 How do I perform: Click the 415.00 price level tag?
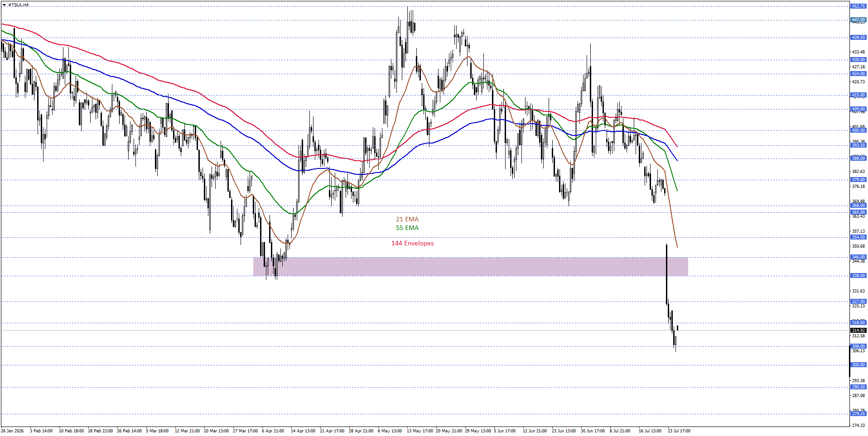tap(858, 95)
